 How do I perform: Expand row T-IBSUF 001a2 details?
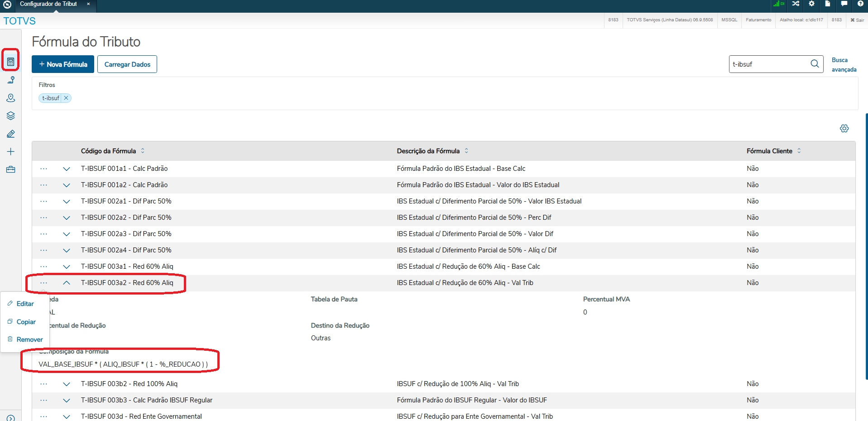[x=67, y=185]
